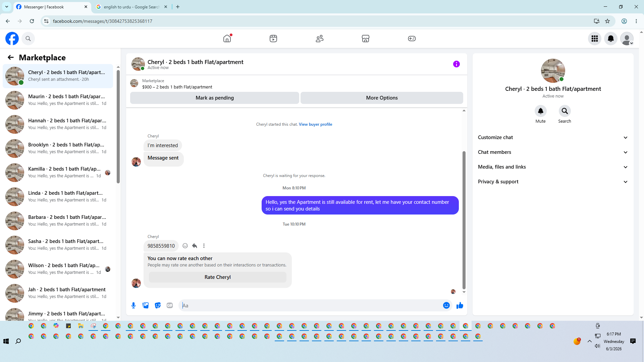644x362 pixels.
Task: Open Jah's apartment conversation
Action: coord(58,293)
